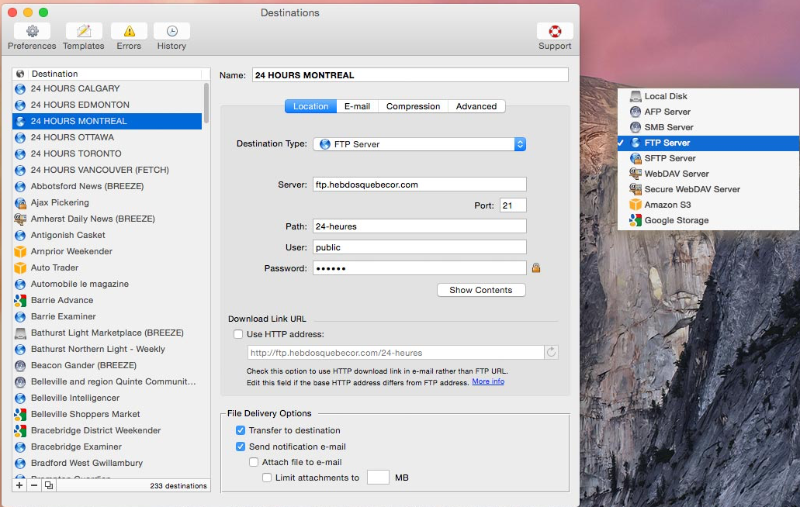Viewport: 800px width, 507px height.
Task: Open the More info link
Action: (488, 382)
